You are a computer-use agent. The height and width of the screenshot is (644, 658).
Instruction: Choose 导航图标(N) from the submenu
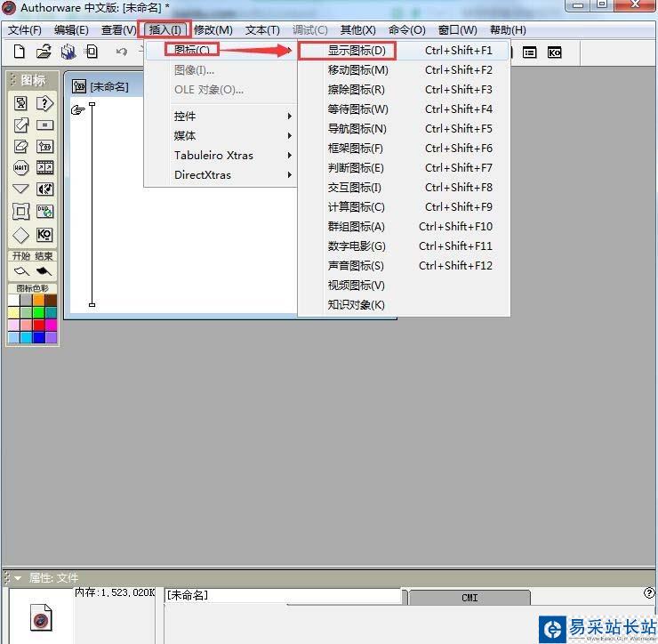[x=404, y=129]
